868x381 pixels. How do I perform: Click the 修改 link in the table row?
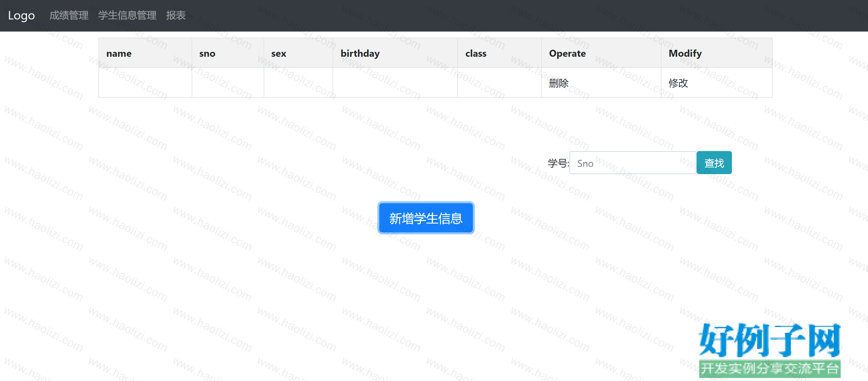pos(678,83)
